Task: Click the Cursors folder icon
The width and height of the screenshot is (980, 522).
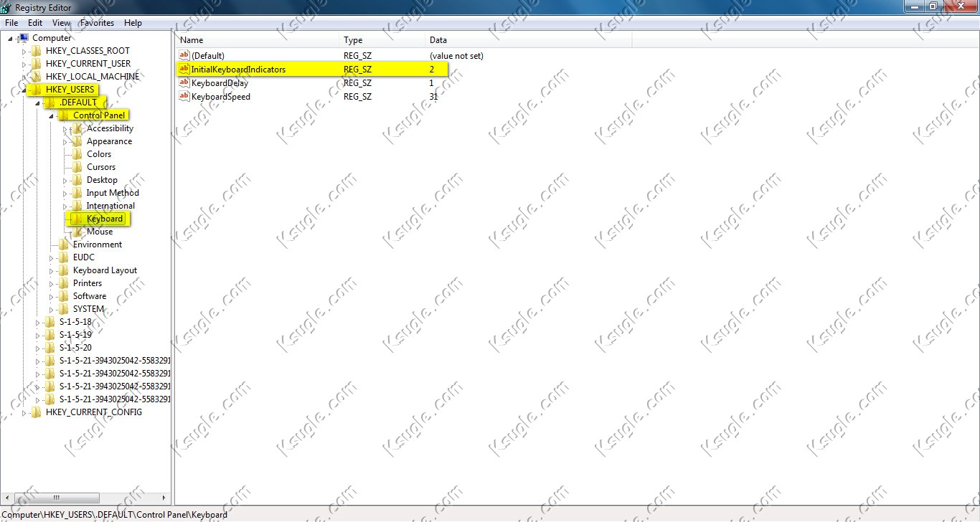Action: 77,167
